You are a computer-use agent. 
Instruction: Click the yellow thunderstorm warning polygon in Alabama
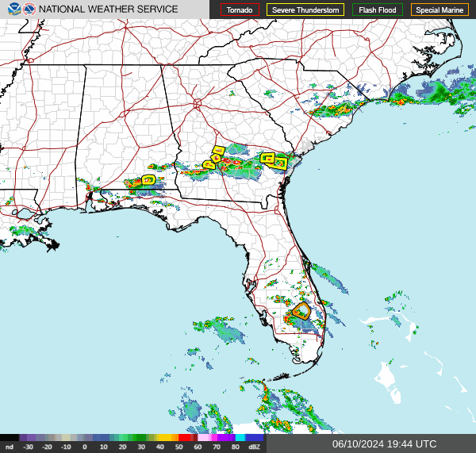(x=149, y=180)
